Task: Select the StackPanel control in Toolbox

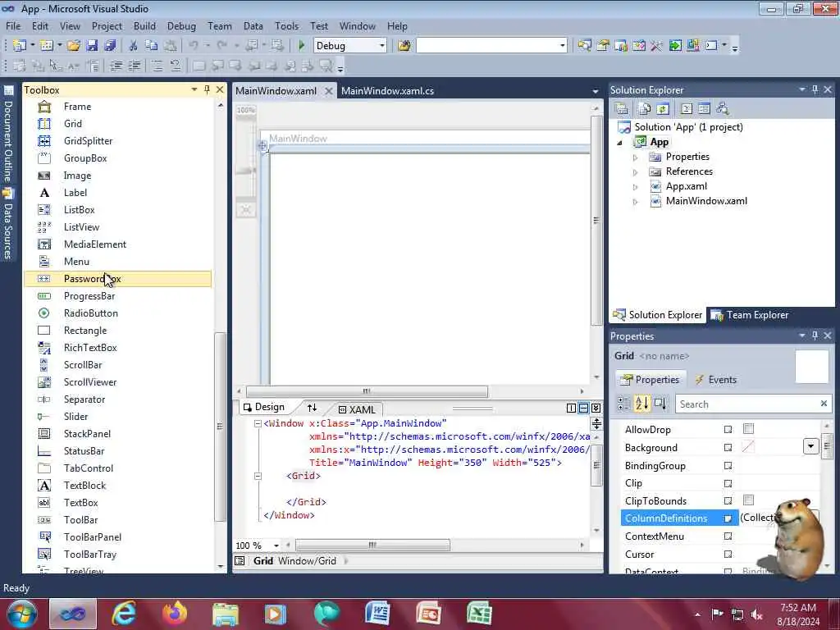Action: point(118,433)
